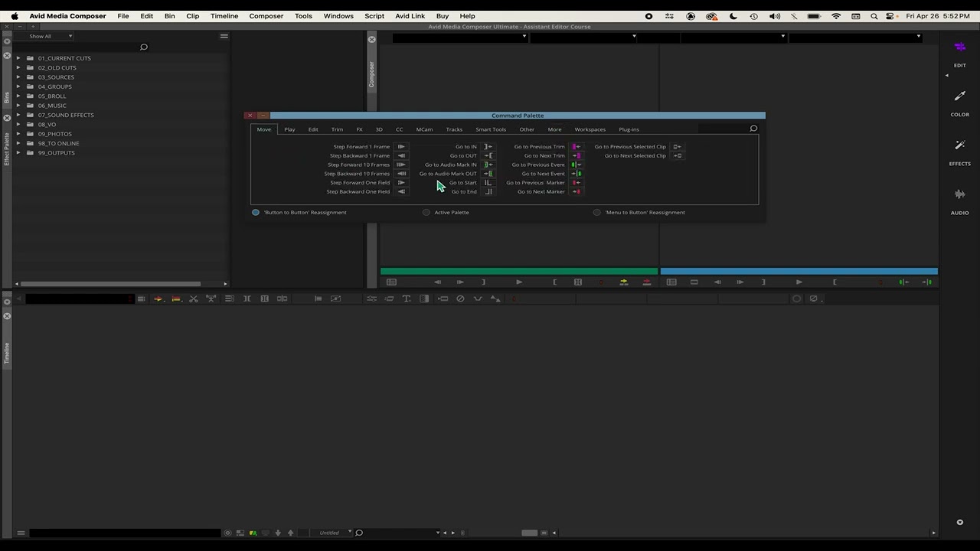
Task: Switch to the Play tab in Command Palette
Action: (289, 129)
